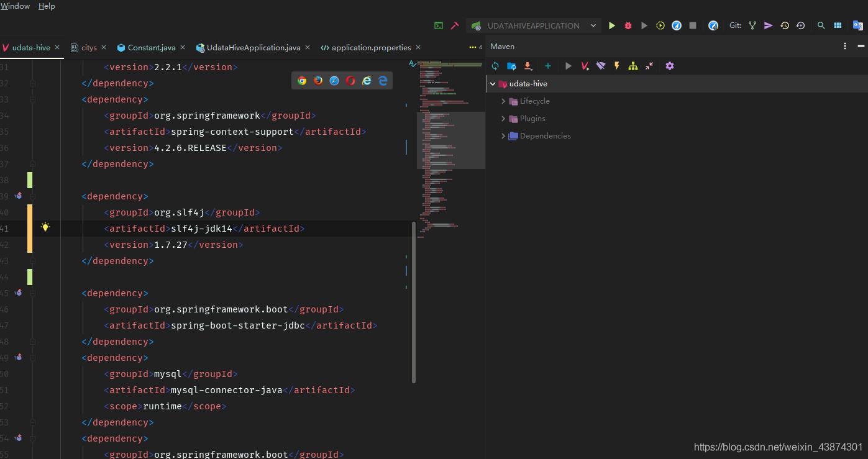Close the citys tab
Screen dimensions: 868x459
tap(104, 47)
